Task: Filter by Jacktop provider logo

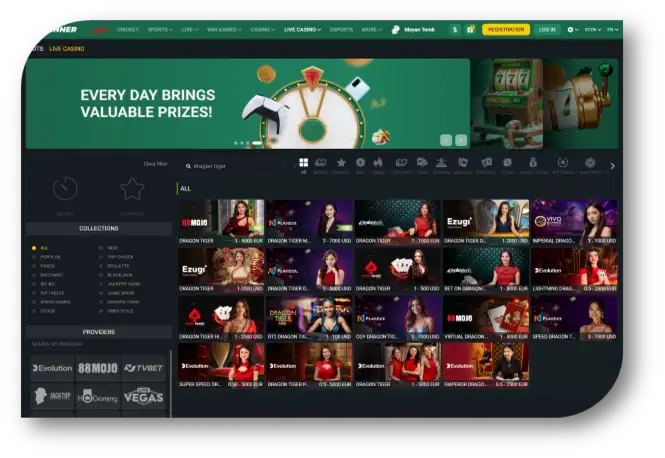Action: click(x=53, y=397)
